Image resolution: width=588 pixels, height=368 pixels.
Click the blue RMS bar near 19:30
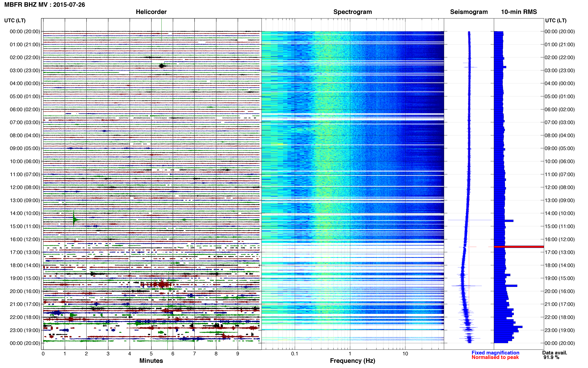click(506, 286)
